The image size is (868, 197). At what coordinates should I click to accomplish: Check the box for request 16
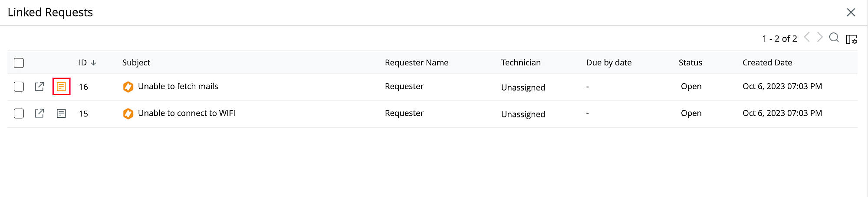tap(19, 87)
